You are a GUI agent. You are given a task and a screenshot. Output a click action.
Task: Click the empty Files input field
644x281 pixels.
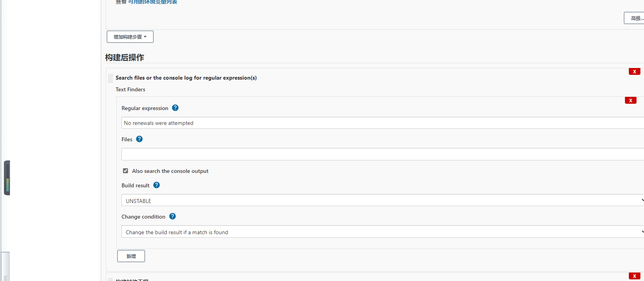click(382, 154)
